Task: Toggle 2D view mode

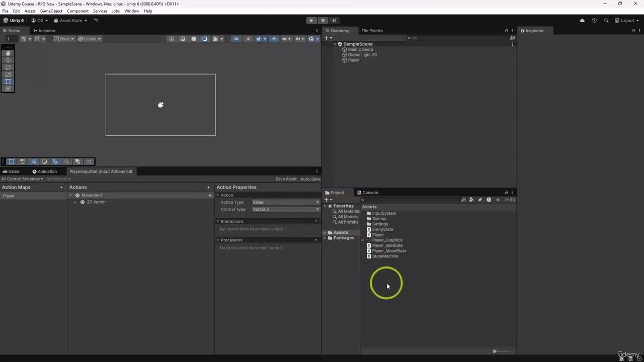Action: pyautogui.click(x=236, y=39)
